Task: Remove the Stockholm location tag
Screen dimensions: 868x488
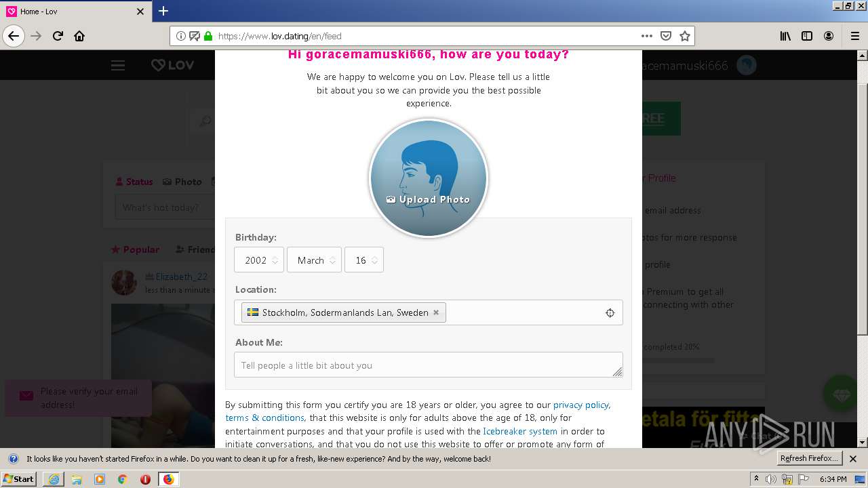Action: [436, 312]
